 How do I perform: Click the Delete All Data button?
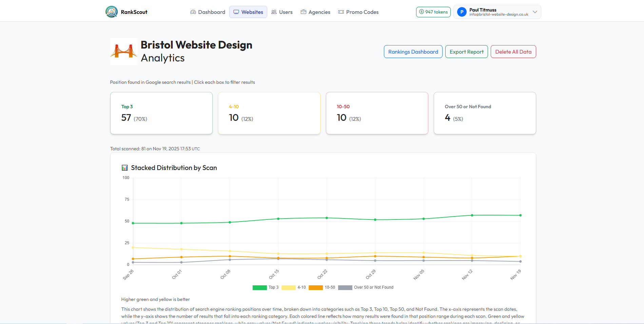click(x=513, y=52)
